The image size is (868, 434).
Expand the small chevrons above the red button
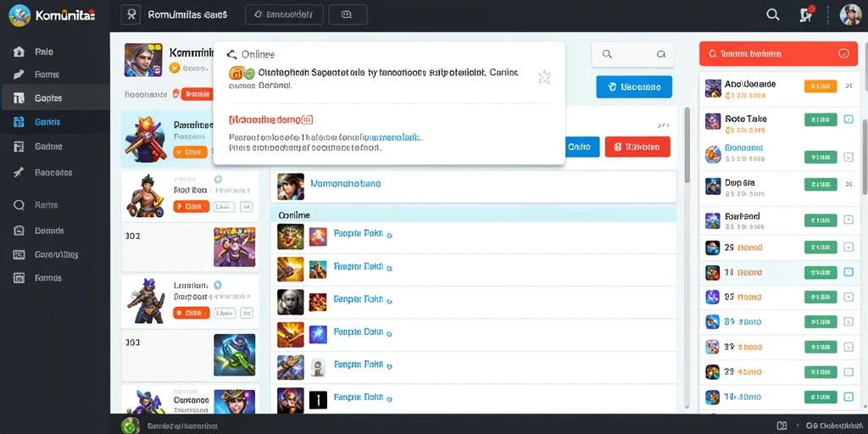click(x=662, y=125)
